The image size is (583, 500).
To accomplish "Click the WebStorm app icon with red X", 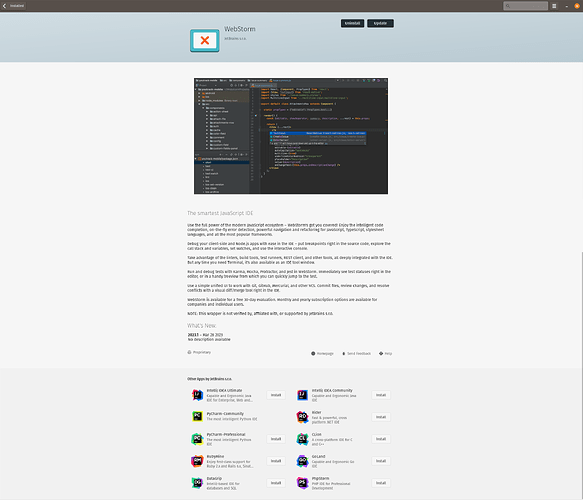I will pyautogui.click(x=204, y=41).
